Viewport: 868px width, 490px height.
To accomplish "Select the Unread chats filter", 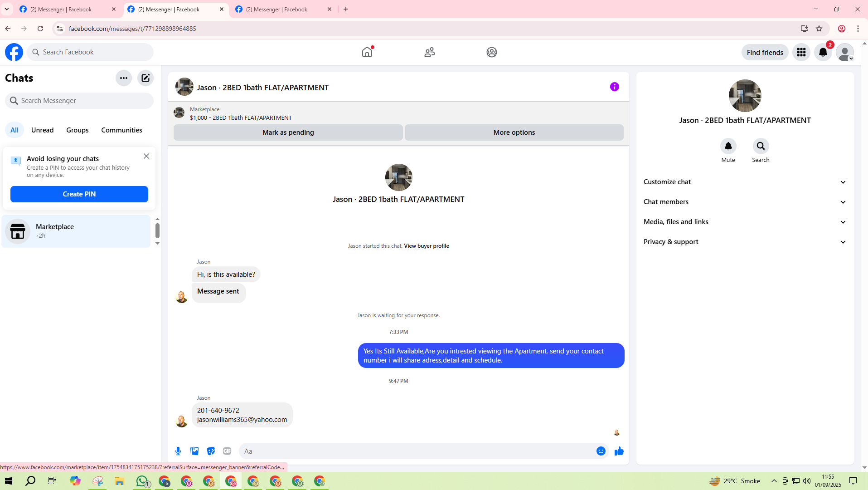I will point(43,130).
